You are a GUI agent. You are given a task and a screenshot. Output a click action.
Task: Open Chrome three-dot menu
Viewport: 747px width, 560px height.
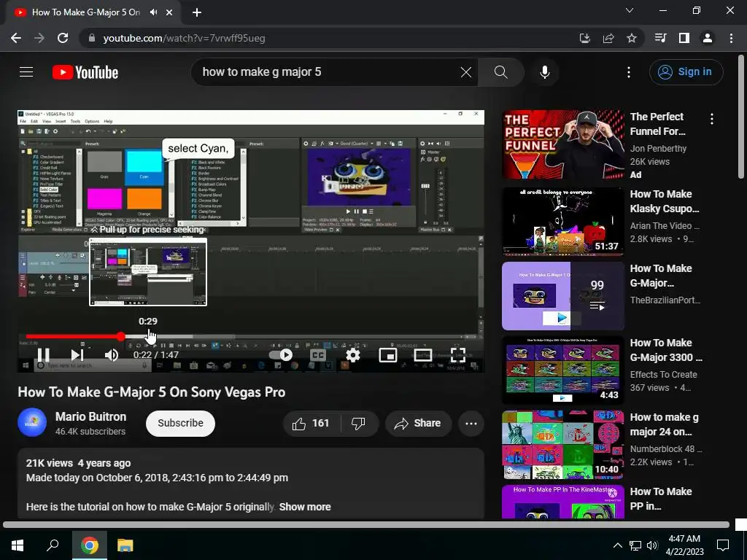(x=731, y=38)
